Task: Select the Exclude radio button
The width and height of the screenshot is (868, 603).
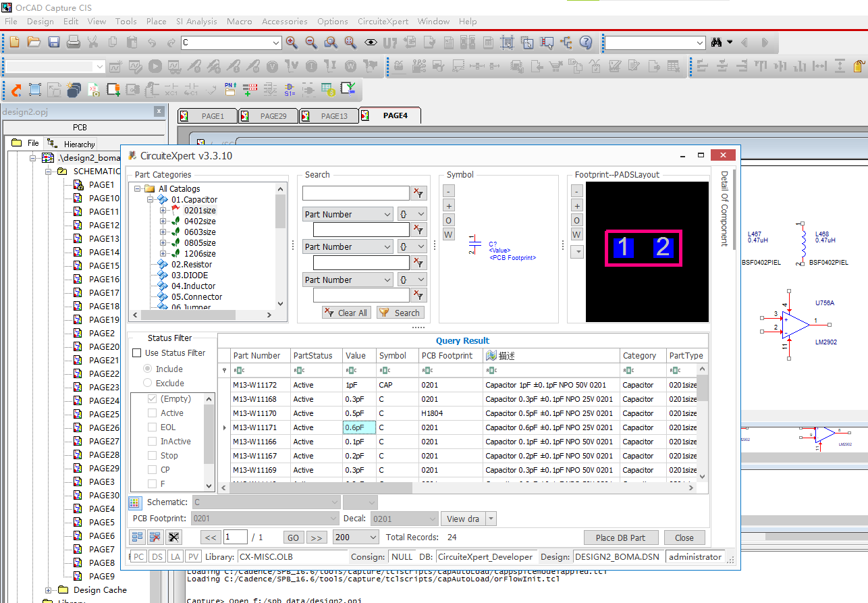Action: [x=147, y=383]
